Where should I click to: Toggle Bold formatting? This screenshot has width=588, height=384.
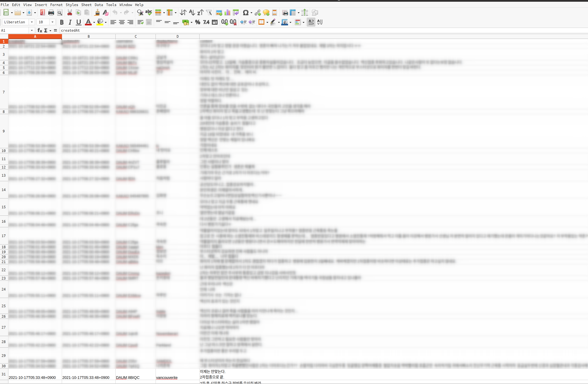tap(62, 22)
